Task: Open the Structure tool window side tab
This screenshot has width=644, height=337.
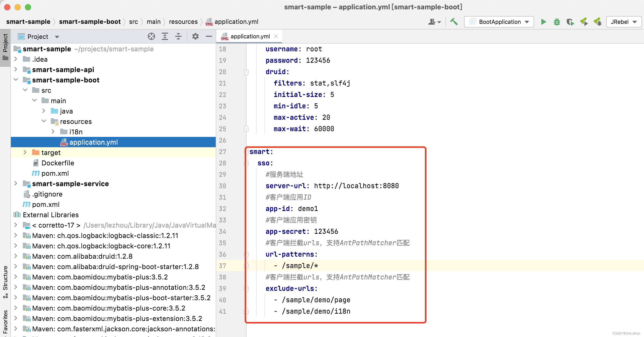Action: click(x=5, y=281)
